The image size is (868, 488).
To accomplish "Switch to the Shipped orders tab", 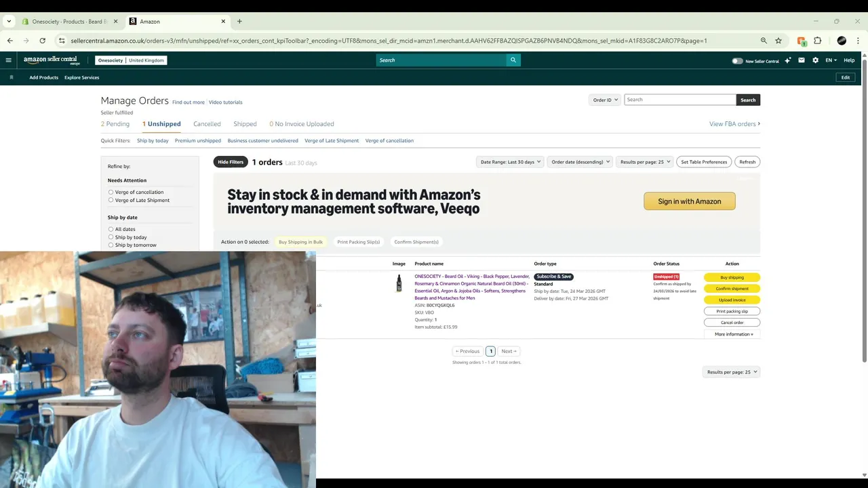I will coord(245,124).
